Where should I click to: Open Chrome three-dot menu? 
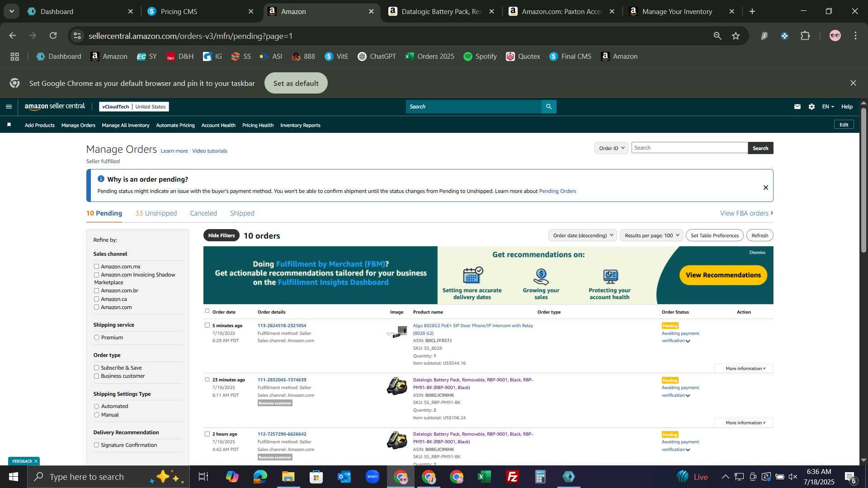pos(856,36)
